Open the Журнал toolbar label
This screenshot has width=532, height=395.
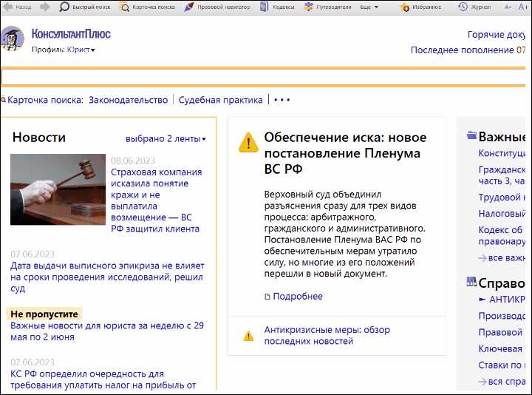pos(481,7)
